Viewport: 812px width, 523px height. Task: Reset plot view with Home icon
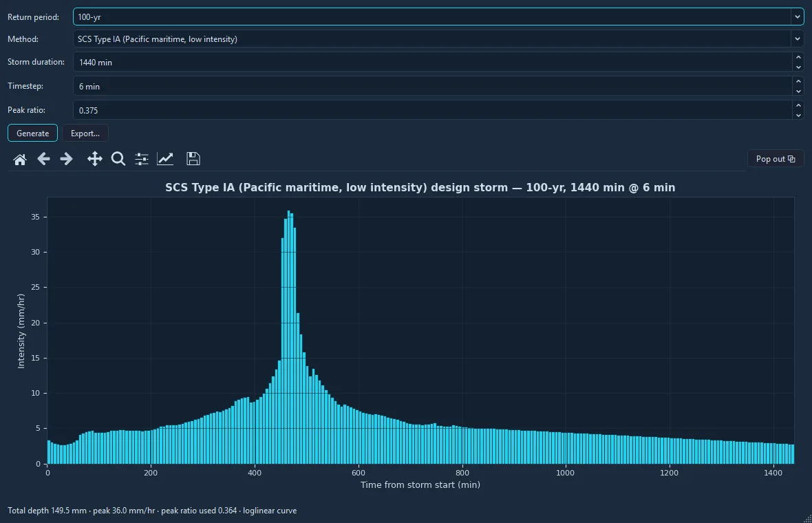(x=20, y=159)
